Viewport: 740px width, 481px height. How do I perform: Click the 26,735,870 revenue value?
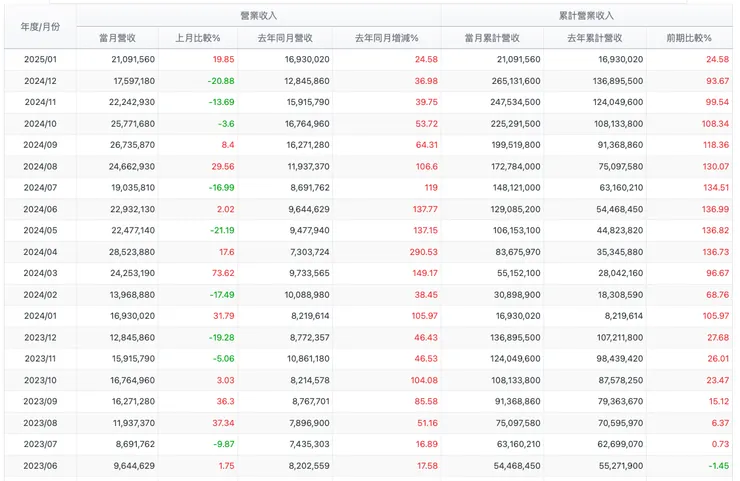click(133, 145)
